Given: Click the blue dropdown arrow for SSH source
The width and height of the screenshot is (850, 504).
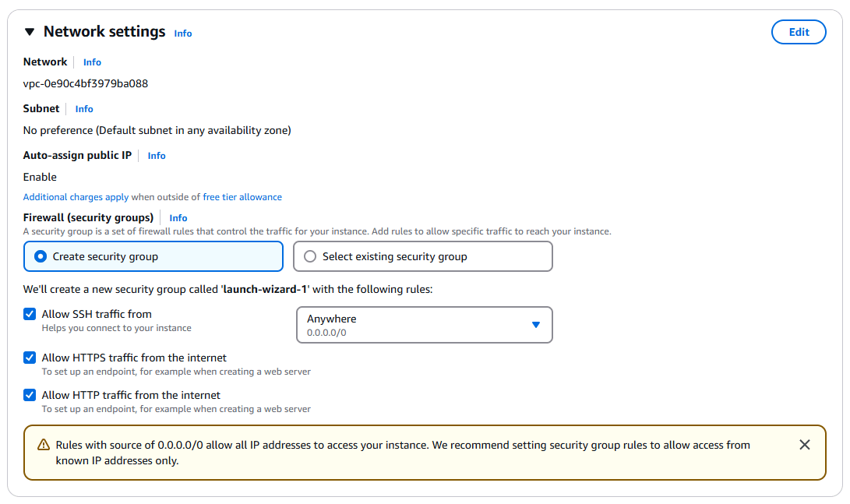Looking at the screenshot, I should point(536,325).
